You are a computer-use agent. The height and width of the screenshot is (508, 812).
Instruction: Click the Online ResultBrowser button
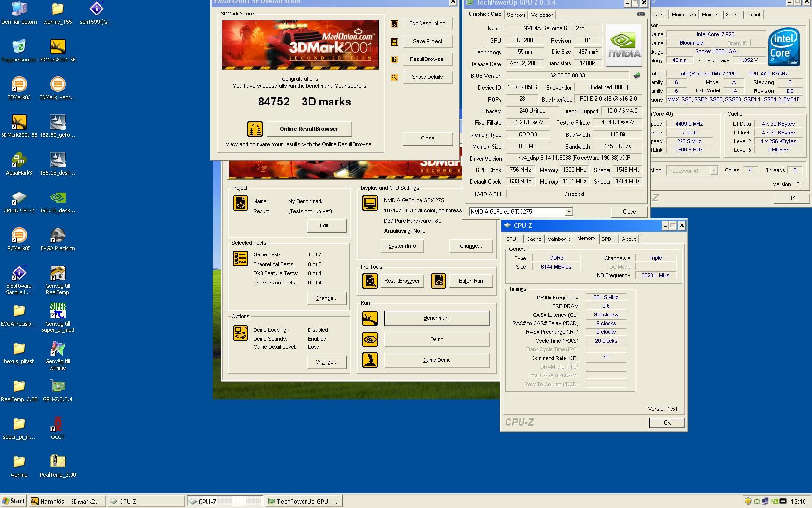pos(309,129)
